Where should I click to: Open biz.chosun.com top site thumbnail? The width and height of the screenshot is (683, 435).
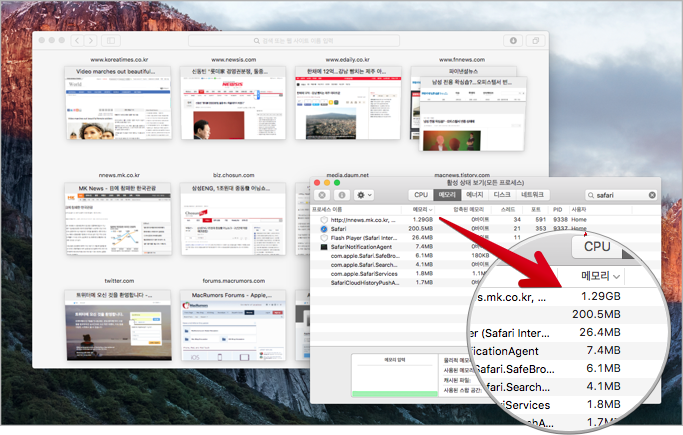click(233, 219)
